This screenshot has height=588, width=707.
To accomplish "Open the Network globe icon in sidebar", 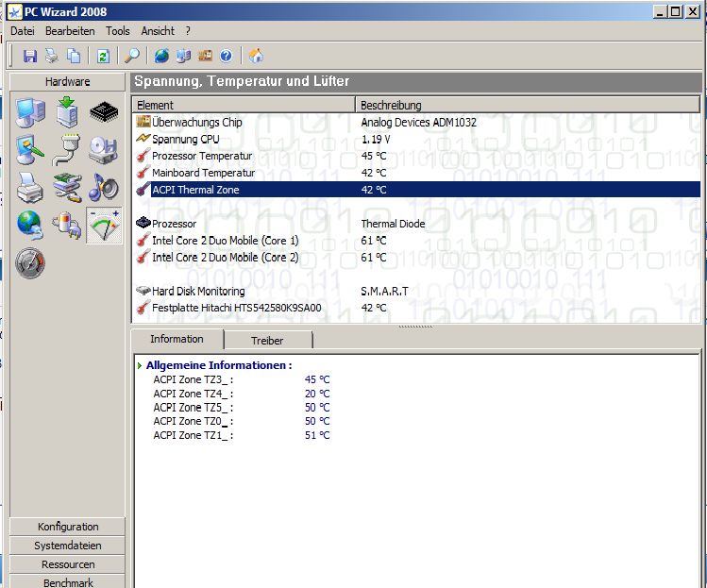I will (30, 225).
